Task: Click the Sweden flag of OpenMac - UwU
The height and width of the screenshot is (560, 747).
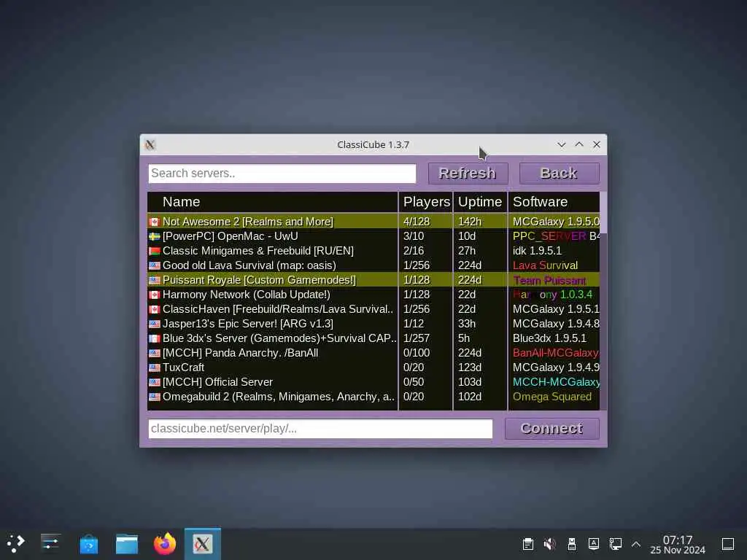Action: [x=155, y=237]
